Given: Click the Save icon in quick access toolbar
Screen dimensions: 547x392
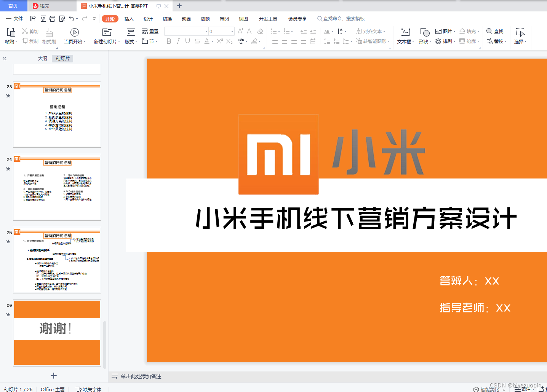Looking at the screenshot, I should [33, 19].
